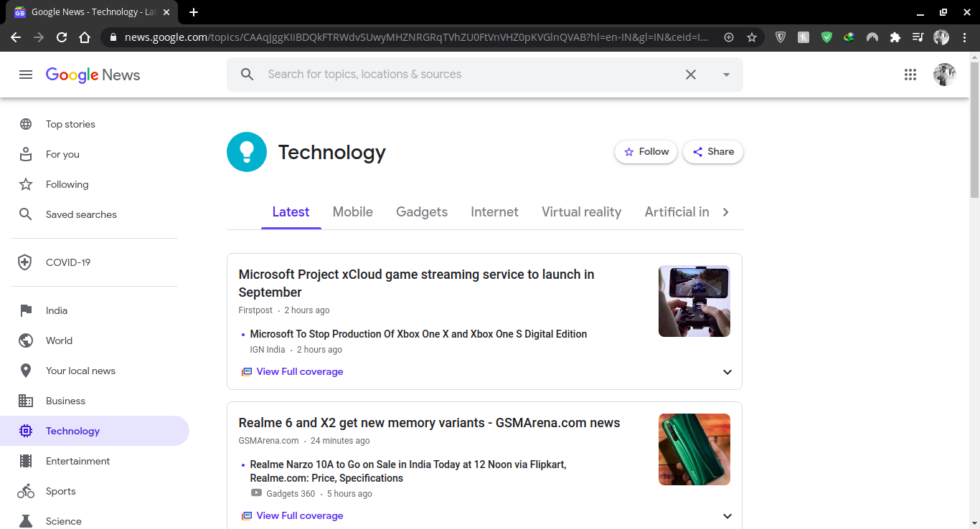
Task: Click the magnifier icon in the search bar
Action: [248, 75]
